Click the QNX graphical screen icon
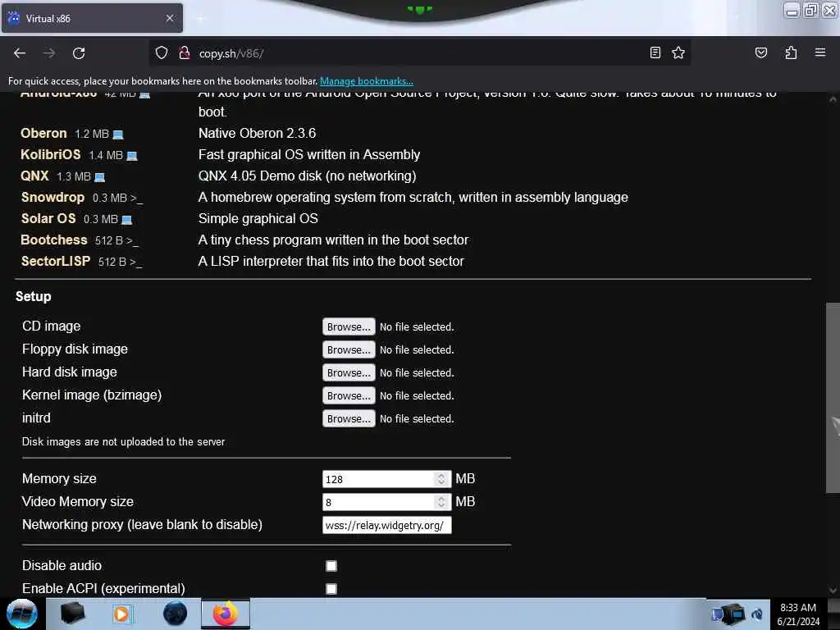840x630 pixels. pyautogui.click(x=99, y=177)
